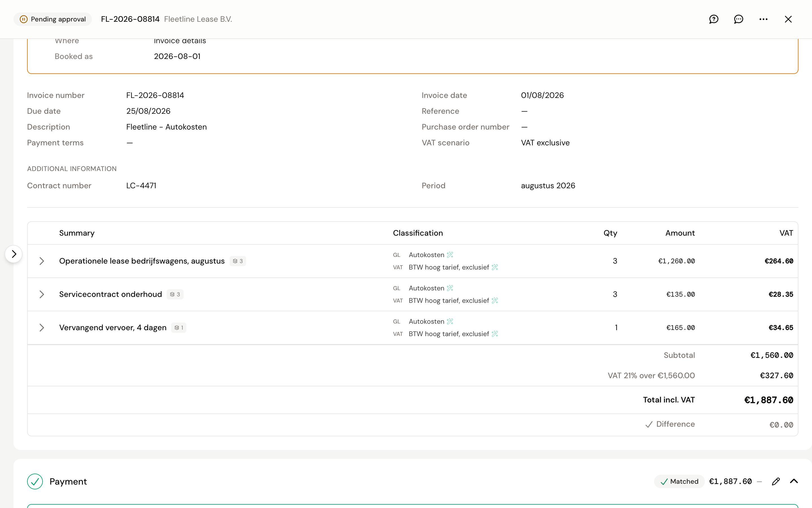Expand the Operationele lease bedrijfswagens row

(42, 261)
